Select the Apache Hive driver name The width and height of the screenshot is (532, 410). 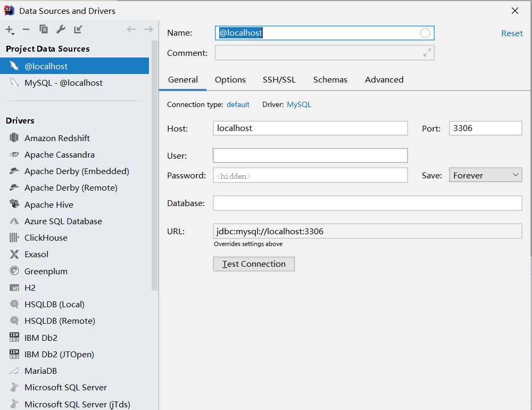coord(49,204)
